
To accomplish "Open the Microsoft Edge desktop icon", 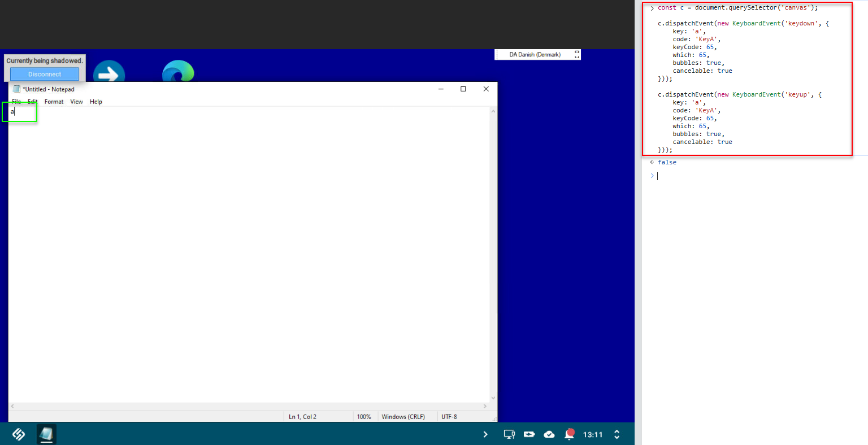I will pos(178,72).
